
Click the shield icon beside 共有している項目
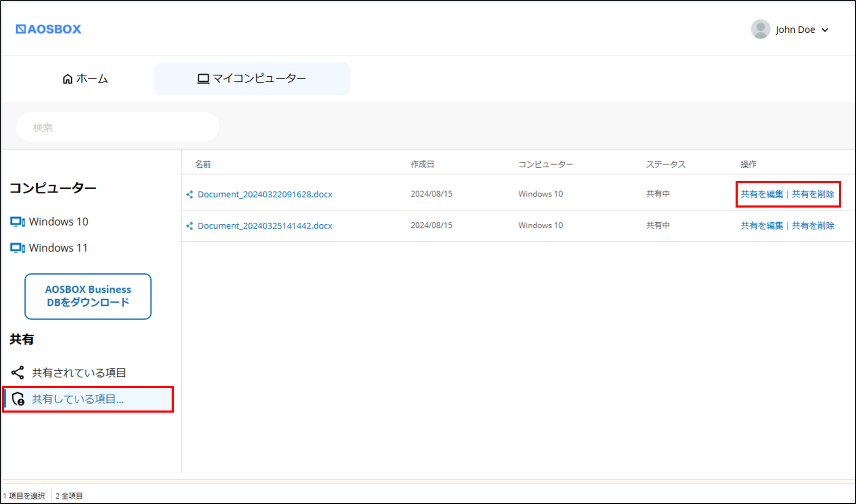pos(18,399)
